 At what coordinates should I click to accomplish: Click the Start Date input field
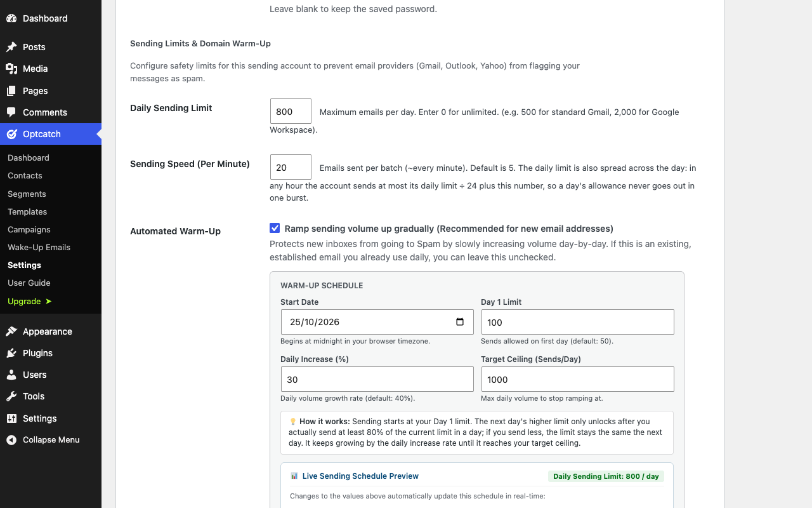377,322
